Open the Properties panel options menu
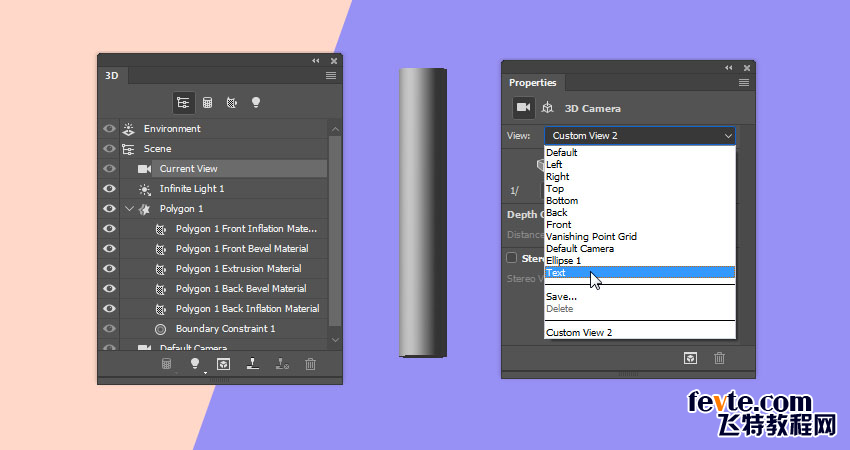The height and width of the screenshot is (450, 850). click(744, 82)
